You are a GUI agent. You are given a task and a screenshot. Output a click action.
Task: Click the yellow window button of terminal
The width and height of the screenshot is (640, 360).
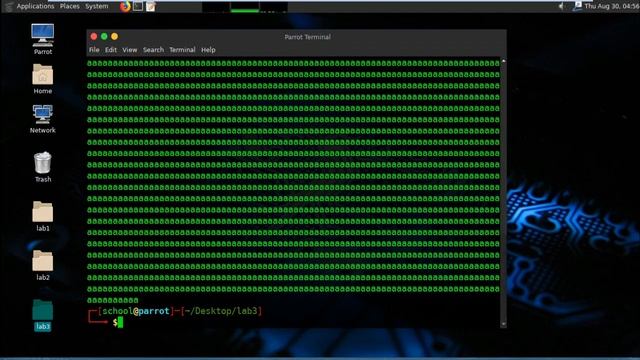point(115,36)
